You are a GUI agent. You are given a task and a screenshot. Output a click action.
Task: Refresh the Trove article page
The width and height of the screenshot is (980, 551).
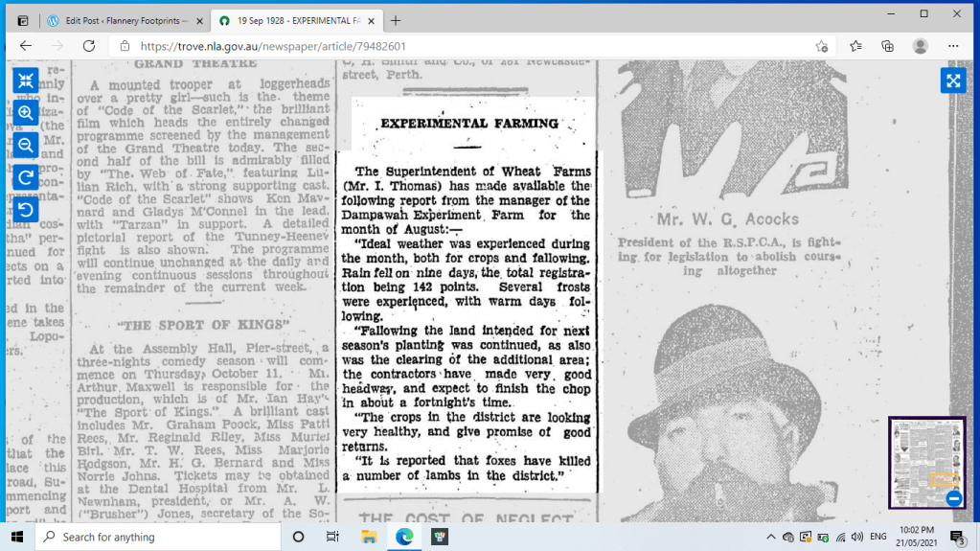[89, 46]
